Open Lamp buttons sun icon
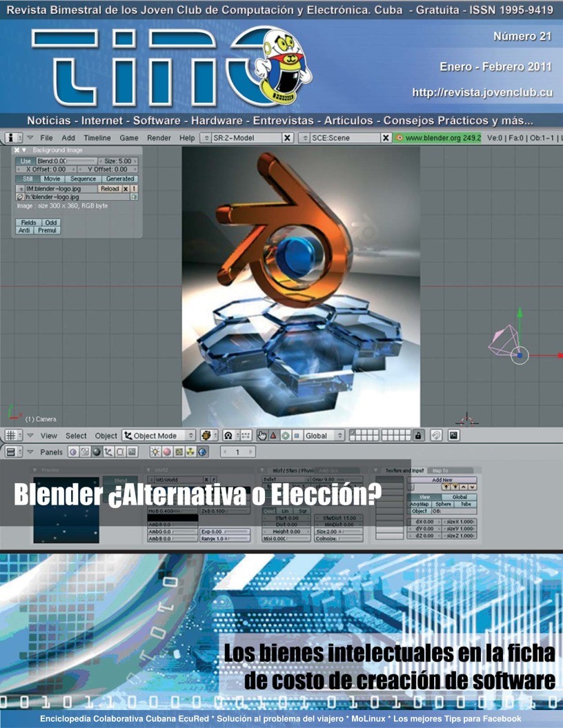The width and height of the screenshot is (563, 728). pos(155,452)
